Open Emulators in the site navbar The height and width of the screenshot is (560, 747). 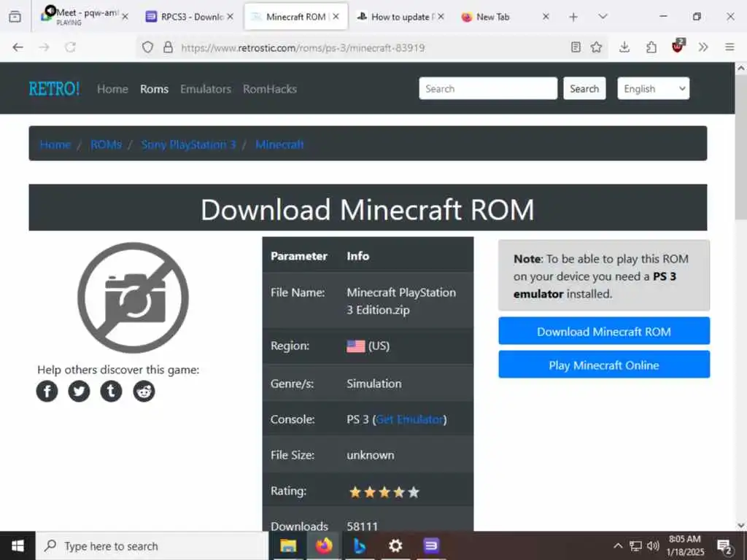[206, 89]
